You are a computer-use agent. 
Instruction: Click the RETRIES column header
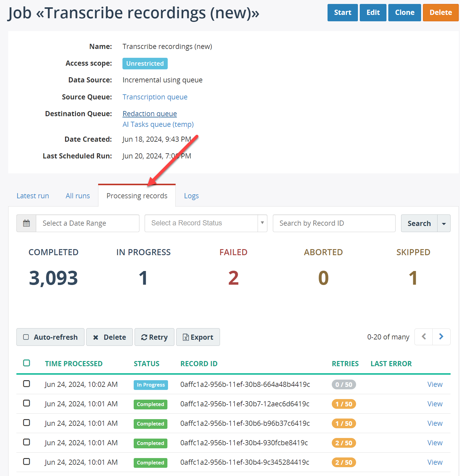point(345,364)
